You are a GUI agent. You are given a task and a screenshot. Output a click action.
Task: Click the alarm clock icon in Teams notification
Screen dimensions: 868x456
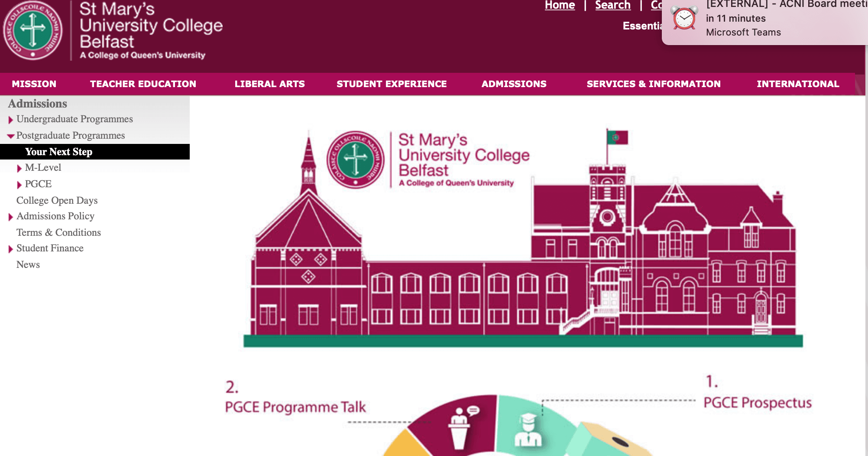(684, 18)
